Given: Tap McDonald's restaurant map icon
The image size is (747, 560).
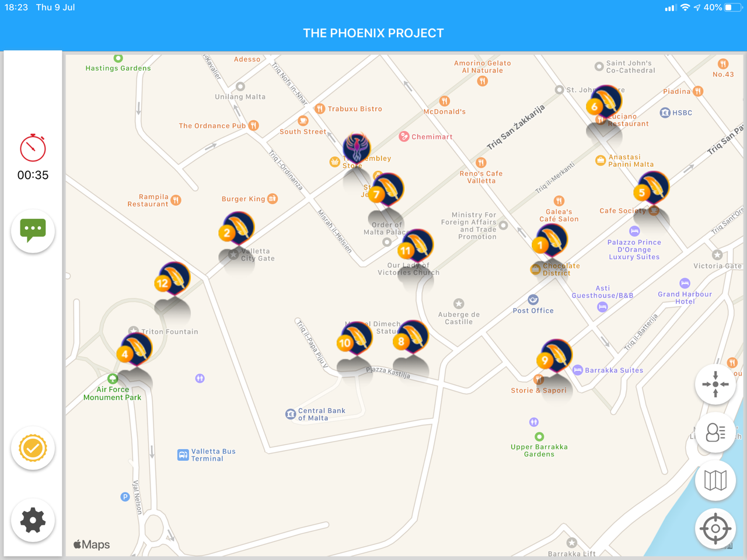Looking at the screenshot, I should [x=445, y=101].
